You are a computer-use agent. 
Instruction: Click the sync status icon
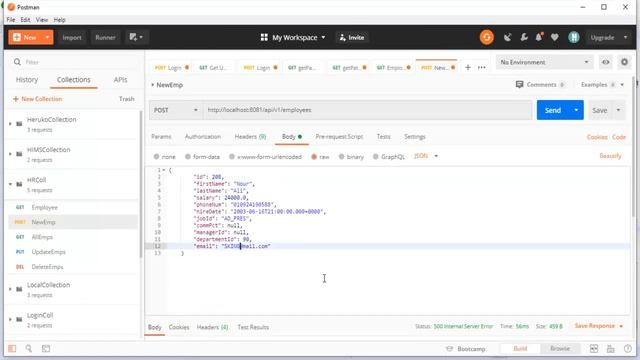click(x=487, y=37)
